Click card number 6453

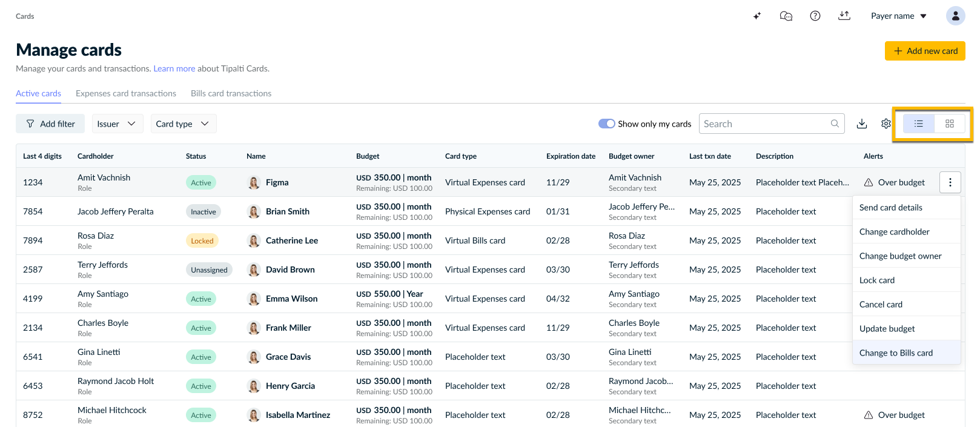point(33,386)
